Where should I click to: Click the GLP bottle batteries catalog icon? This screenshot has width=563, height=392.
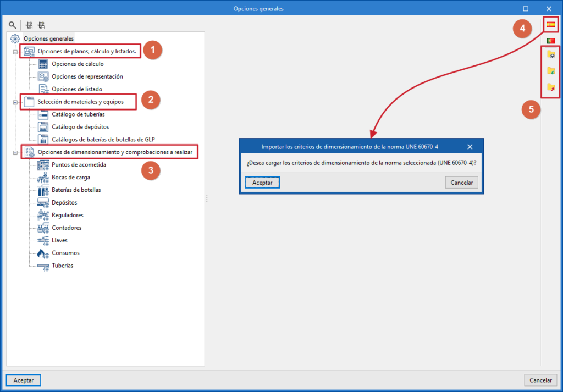point(43,140)
